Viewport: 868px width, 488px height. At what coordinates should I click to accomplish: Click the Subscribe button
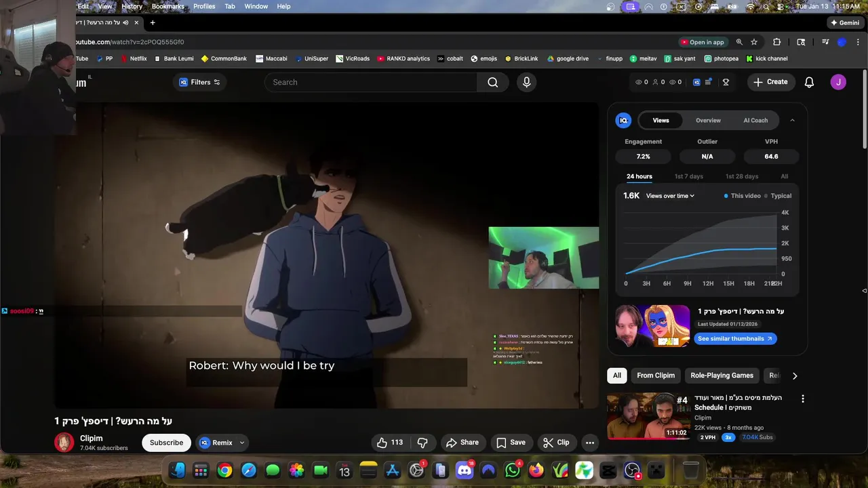(167, 443)
